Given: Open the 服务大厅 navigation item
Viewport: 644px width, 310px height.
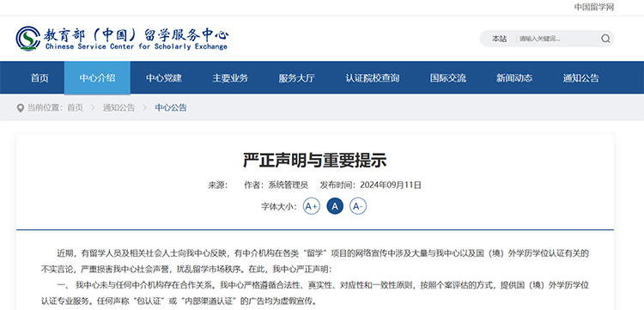Looking at the screenshot, I should pos(296,78).
